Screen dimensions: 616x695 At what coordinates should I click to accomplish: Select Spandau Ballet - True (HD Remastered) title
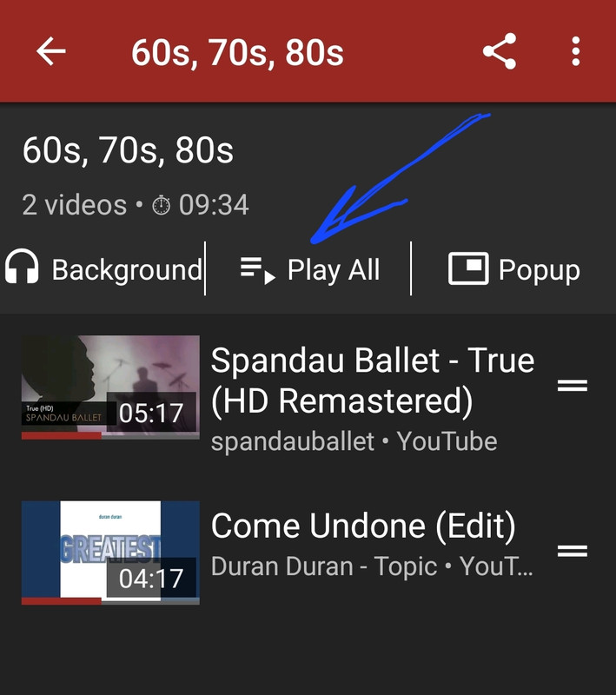[373, 381]
